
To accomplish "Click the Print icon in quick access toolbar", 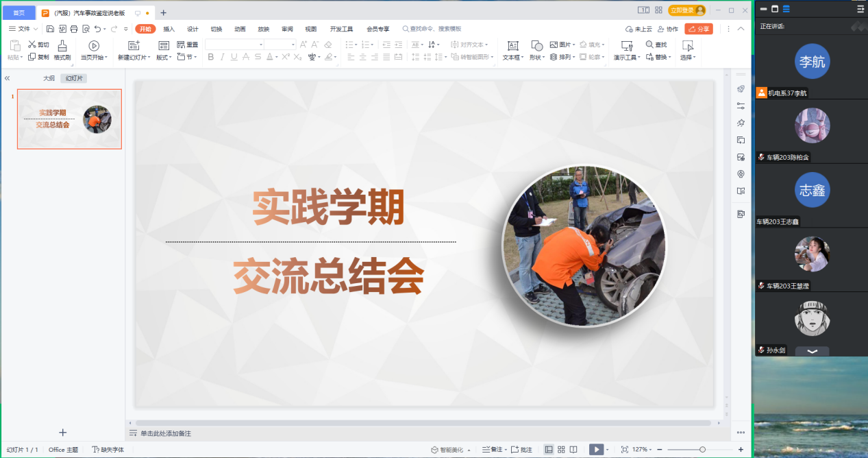I will click(74, 29).
